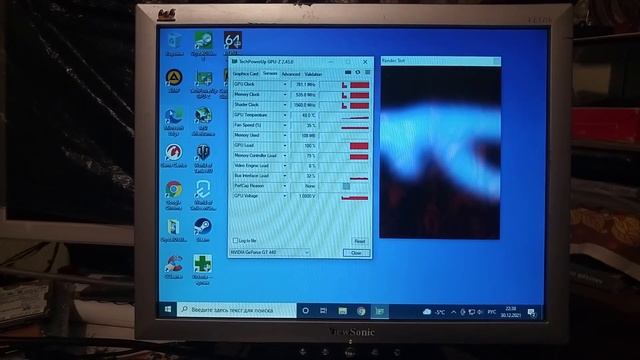The width and height of the screenshot is (640, 360).
Task: Click language indicator РУС
Action: [492, 312]
